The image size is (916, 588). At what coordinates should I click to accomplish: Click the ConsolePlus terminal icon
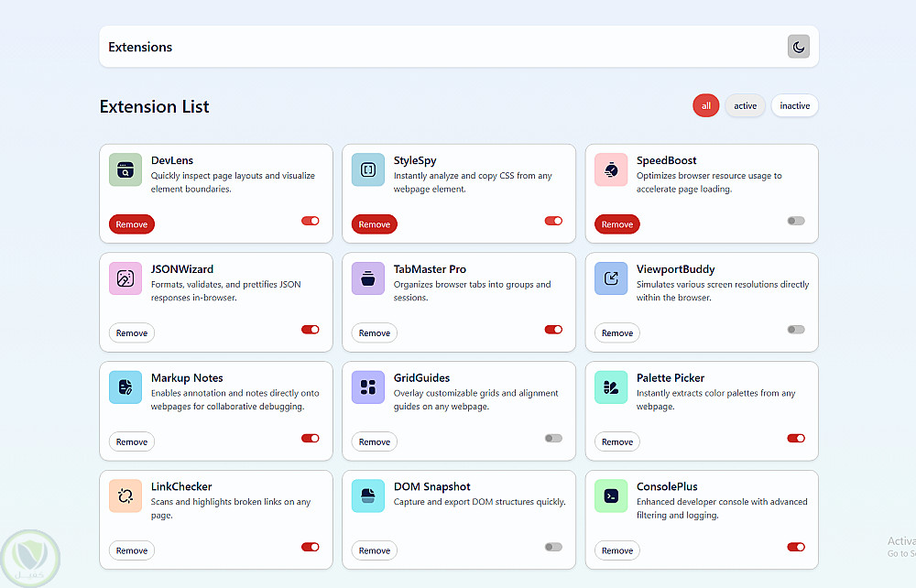611,496
